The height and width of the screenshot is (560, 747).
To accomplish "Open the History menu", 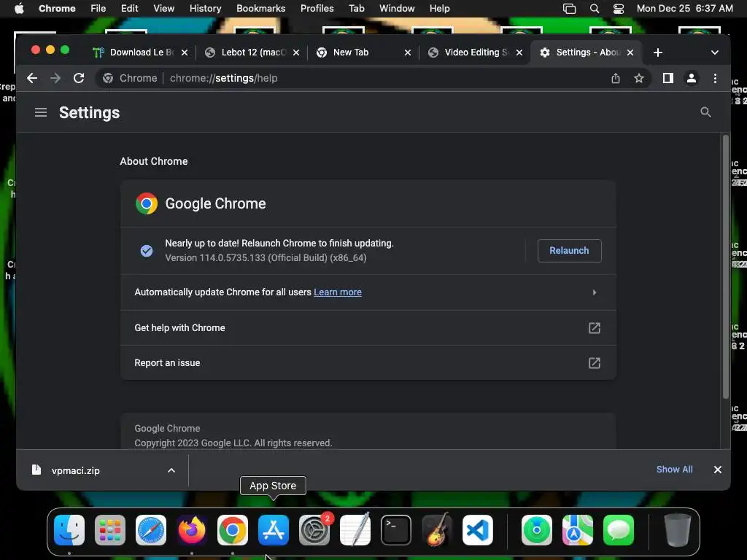I will point(205,8).
